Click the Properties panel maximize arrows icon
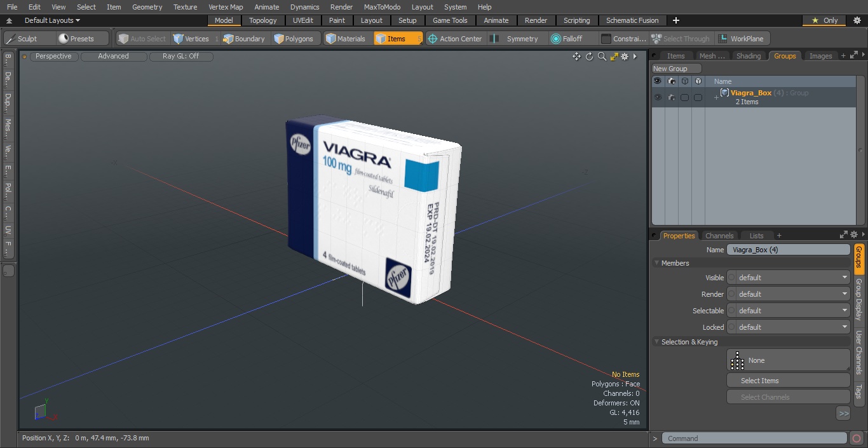868x448 pixels. pyautogui.click(x=844, y=235)
